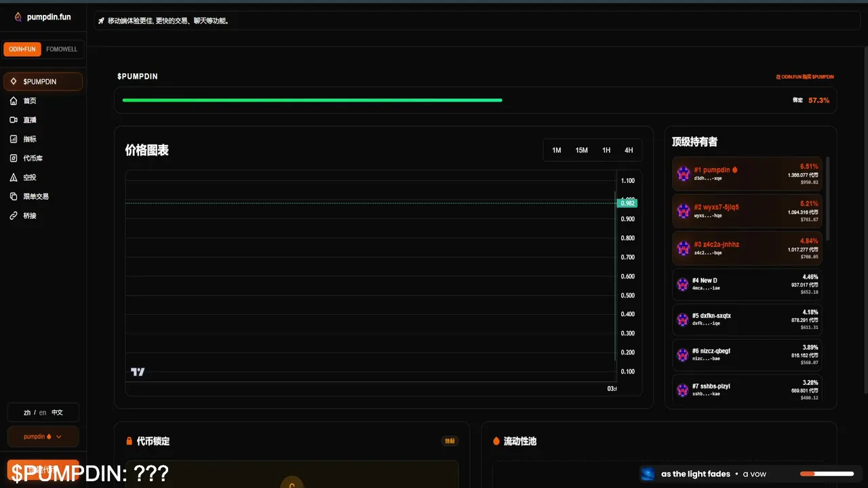Click the TradingView logo on chart
Image resolution: width=868 pixels, height=488 pixels.
point(138,371)
